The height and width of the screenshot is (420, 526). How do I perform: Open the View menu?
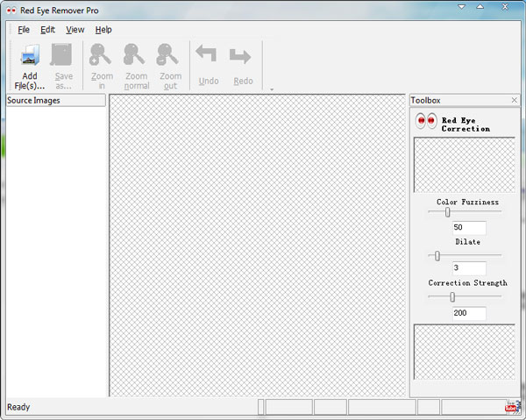coord(75,30)
